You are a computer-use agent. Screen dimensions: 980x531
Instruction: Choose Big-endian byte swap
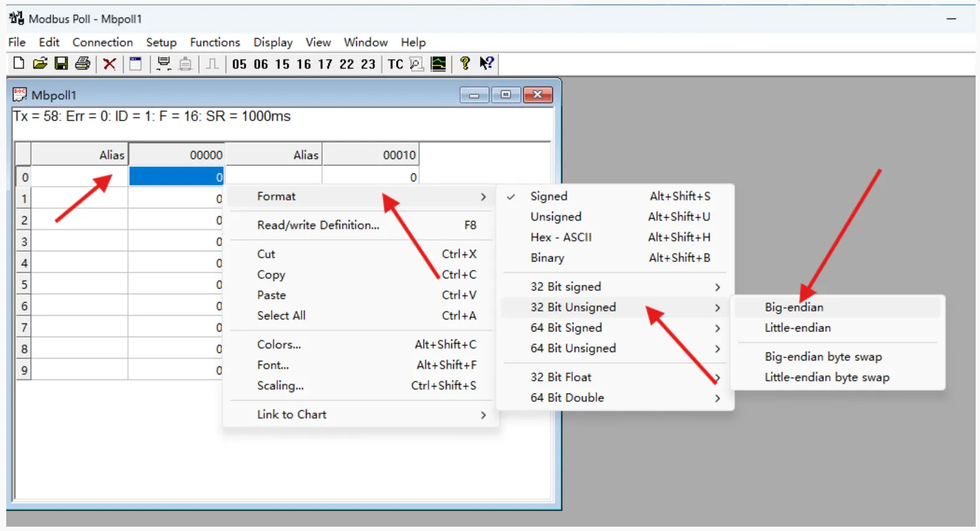[x=838, y=357]
